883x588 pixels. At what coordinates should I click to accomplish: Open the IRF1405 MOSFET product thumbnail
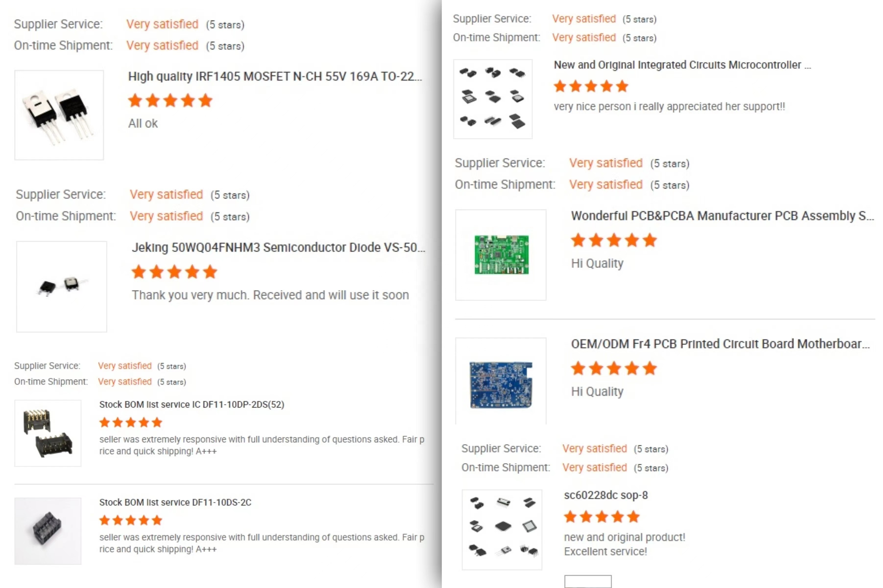pyautogui.click(x=59, y=115)
